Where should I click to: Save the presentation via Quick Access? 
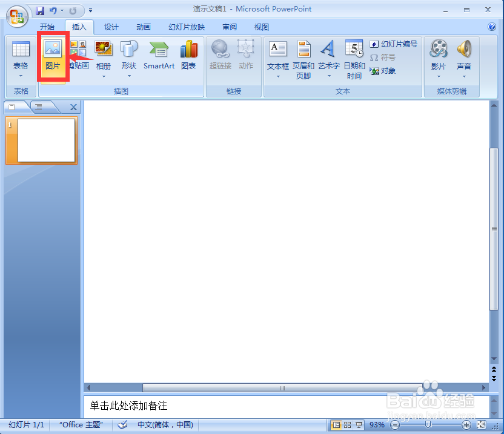pyautogui.click(x=40, y=11)
